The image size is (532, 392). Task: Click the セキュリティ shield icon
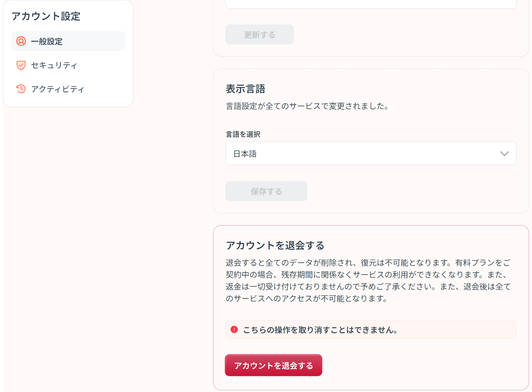21,65
